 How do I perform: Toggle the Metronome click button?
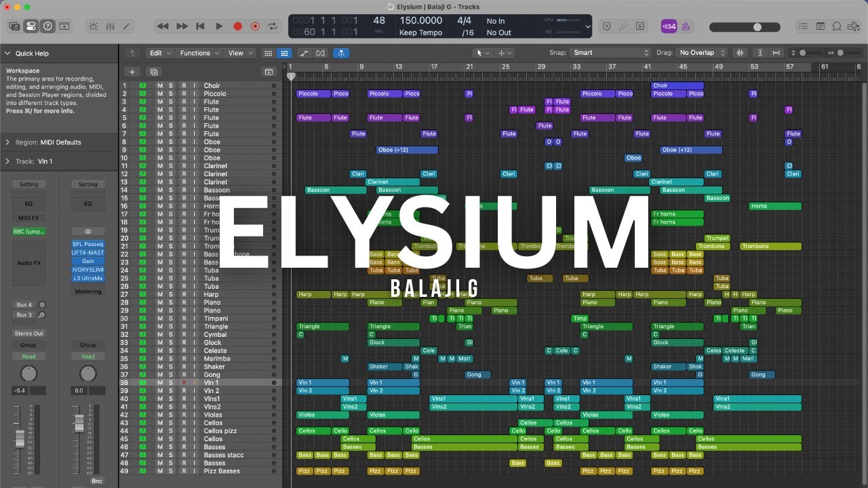(685, 26)
